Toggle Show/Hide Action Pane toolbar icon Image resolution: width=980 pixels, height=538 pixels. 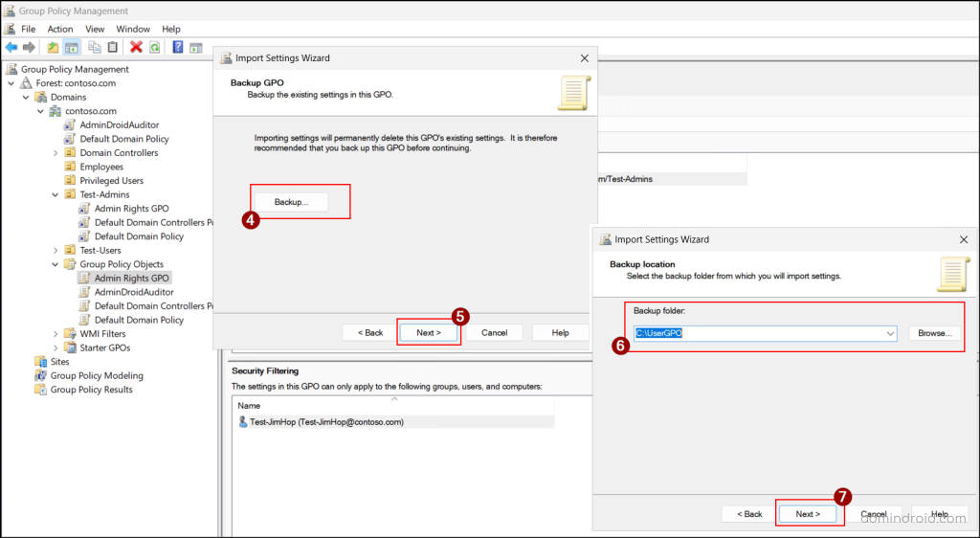(196, 48)
